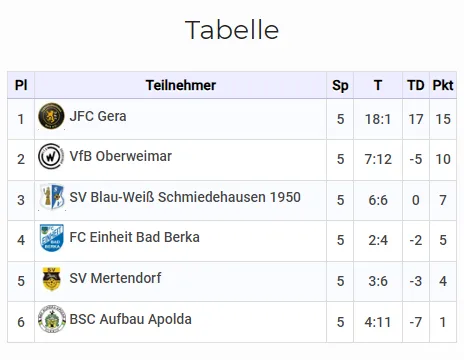Click the Pkt column header
This screenshot has width=464, height=360.
[443, 85]
